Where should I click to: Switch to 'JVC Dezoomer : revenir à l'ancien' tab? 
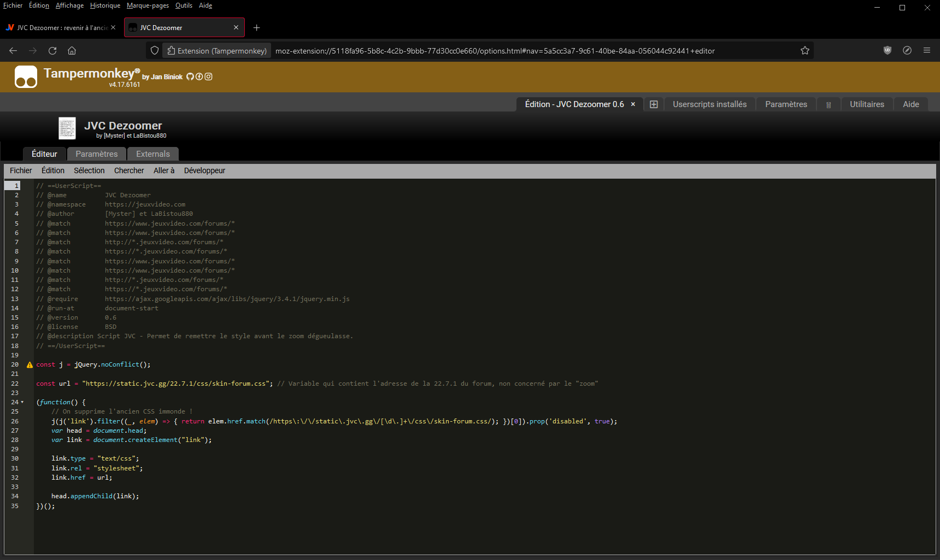[x=61, y=27]
